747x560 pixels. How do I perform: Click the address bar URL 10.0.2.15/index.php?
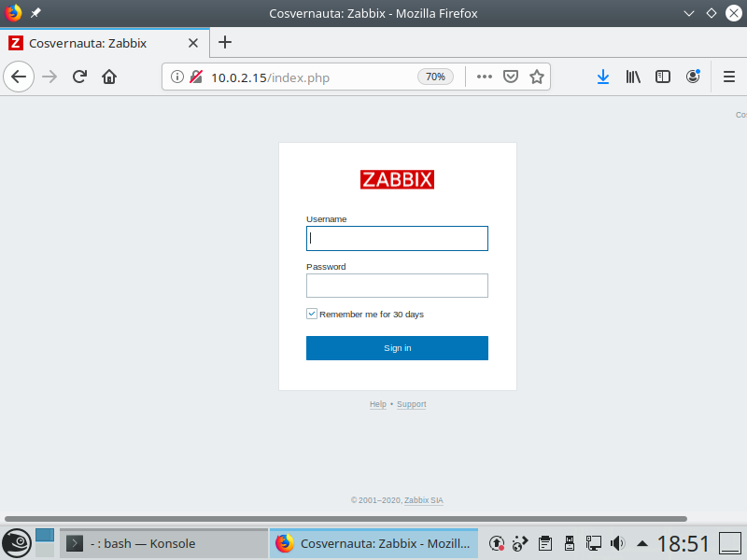pyautogui.click(x=270, y=77)
